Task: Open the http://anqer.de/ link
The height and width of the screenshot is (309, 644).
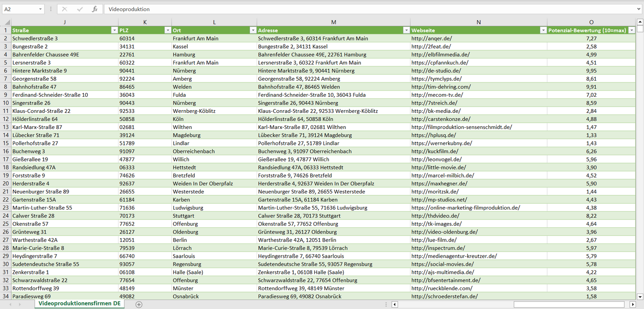Action: [x=431, y=38]
